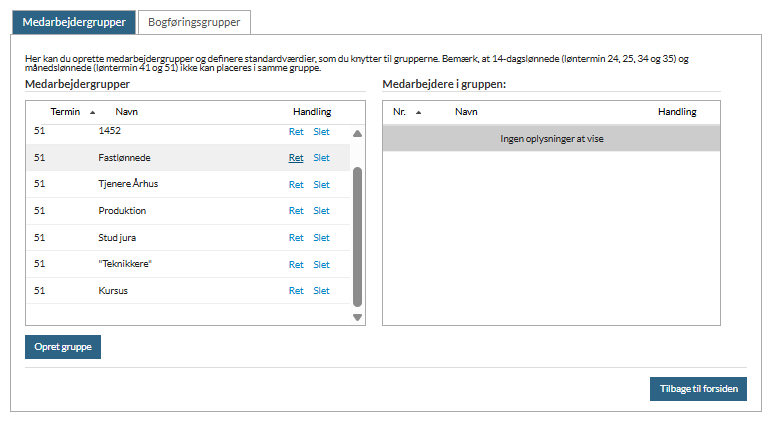Sort groups by the Navn column header
The image size is (771, 422).
tap(126, 112)
